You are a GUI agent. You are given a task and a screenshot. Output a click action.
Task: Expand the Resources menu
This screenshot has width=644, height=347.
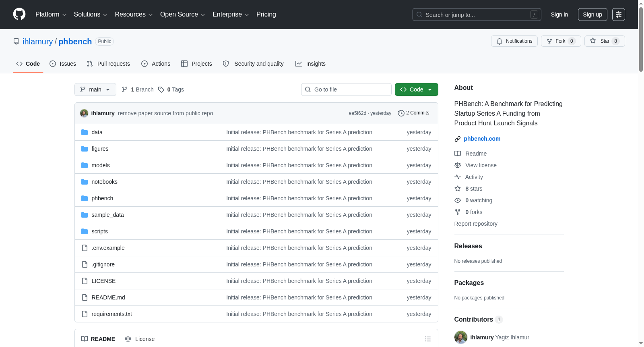pos(134,15)
